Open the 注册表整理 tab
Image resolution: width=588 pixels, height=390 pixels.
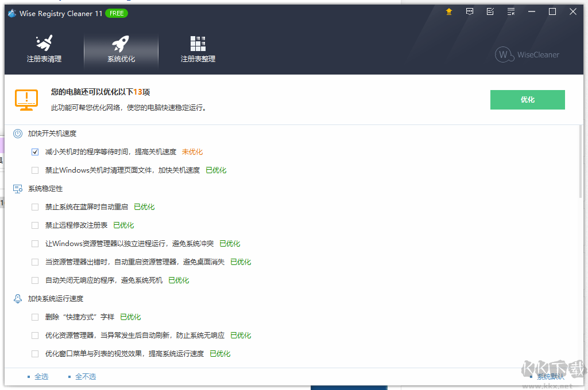point(198,49)
